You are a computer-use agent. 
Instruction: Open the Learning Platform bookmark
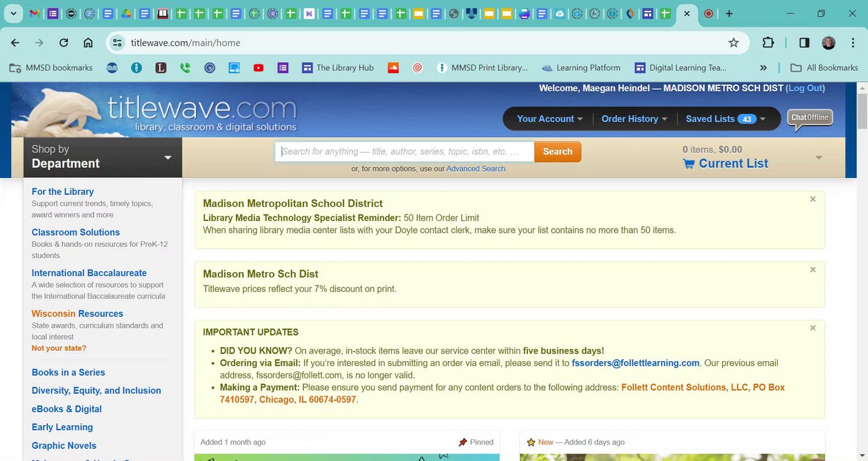click(x=581, y=68)
